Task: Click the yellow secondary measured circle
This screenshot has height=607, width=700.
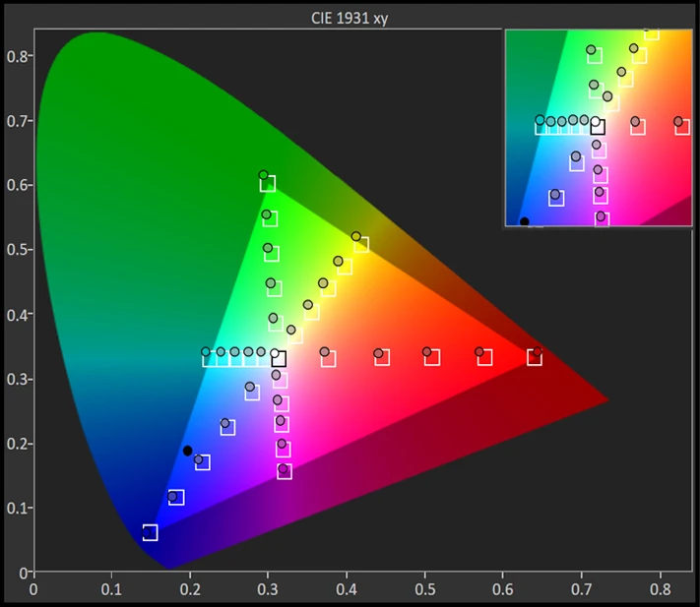Action: 356,236
